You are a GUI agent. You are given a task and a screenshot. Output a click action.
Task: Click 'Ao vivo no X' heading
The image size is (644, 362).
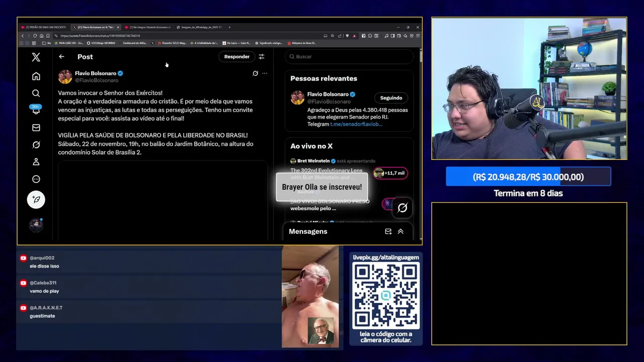coord(311,146)
